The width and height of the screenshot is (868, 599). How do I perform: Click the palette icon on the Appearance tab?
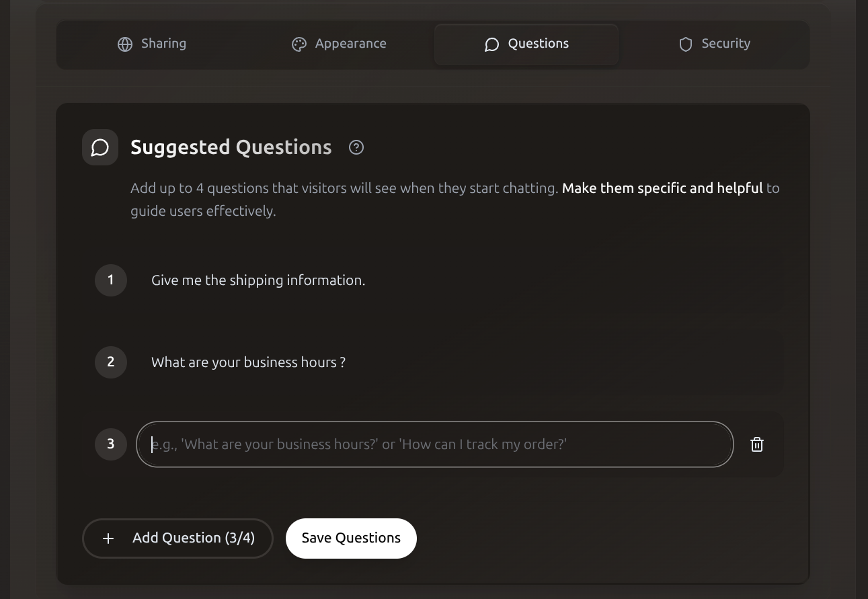pos(299,44)
